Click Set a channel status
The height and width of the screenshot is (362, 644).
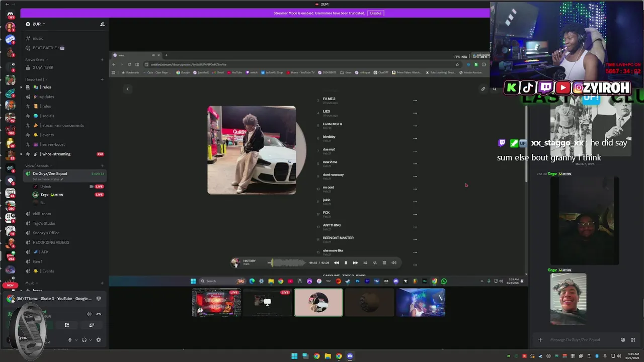[47, 179]
